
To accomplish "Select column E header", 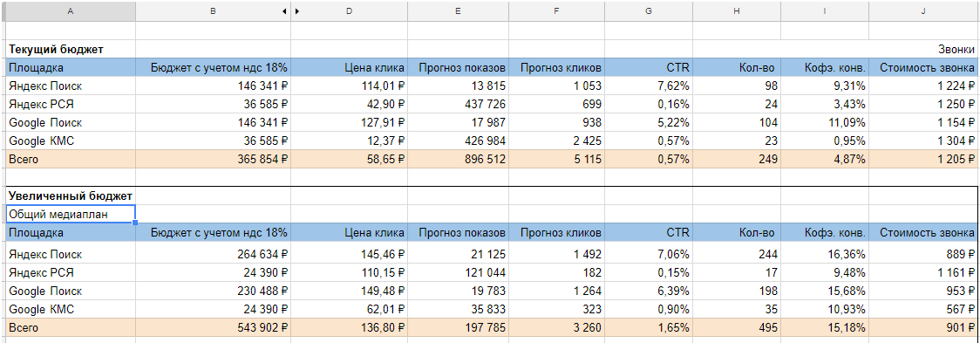I will click(x=458, y=10).
